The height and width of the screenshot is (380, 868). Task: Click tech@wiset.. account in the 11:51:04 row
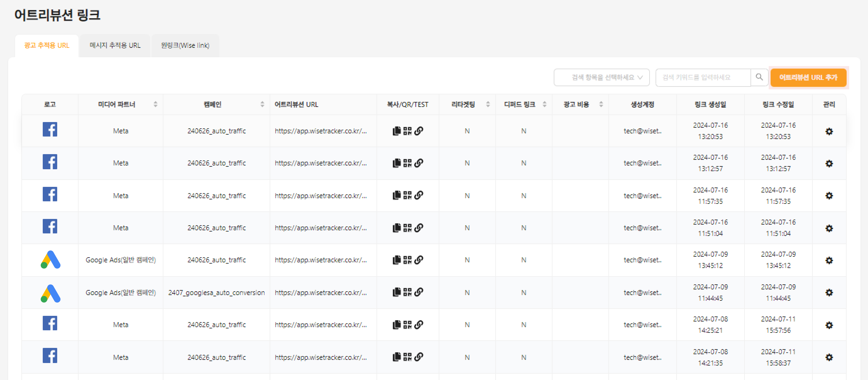[642, 228]
